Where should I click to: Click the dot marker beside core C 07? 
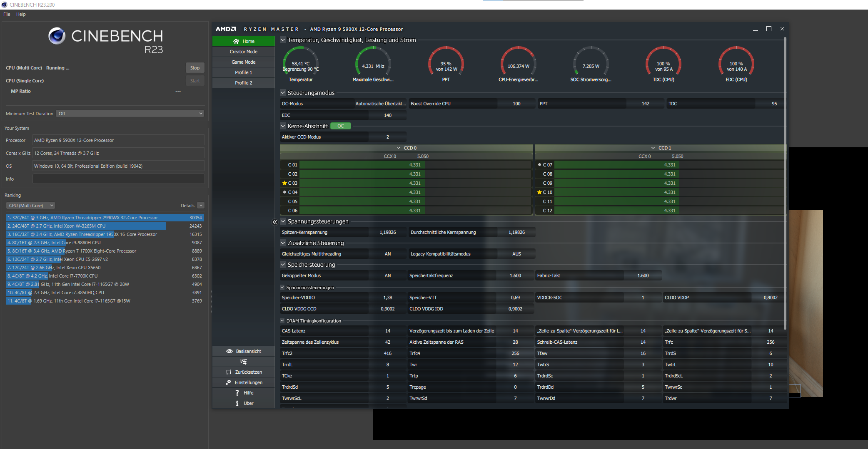539,165
